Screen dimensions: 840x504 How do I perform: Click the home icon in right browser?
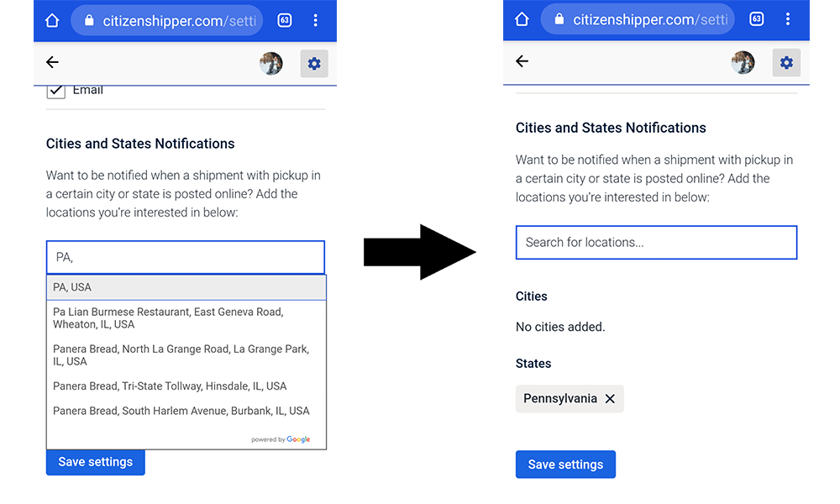(x=522, y=20)
